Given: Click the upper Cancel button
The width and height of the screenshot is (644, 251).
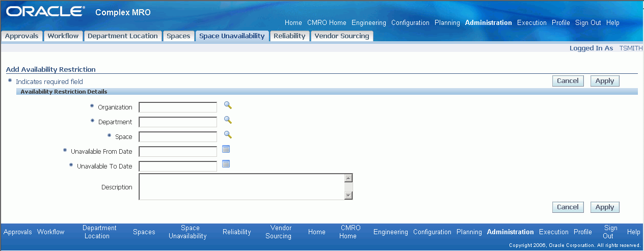Looking at the screenshot, I should tap(568, 81).
